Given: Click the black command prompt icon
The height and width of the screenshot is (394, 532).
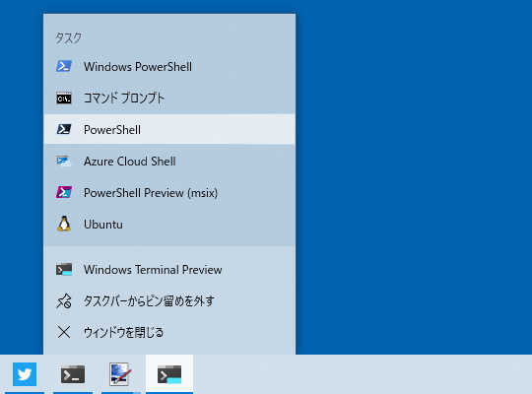Looking at the screenshot, I should click(64, 98).
